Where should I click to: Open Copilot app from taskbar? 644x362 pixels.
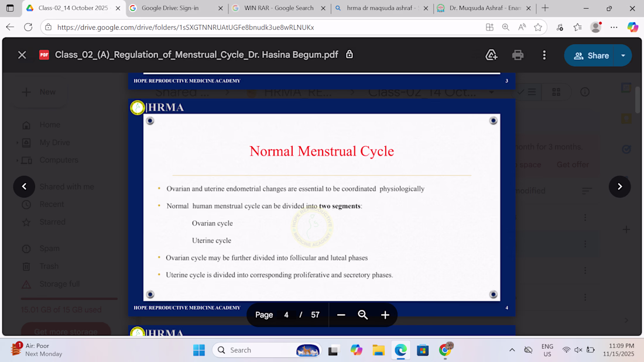click(356, 350)
